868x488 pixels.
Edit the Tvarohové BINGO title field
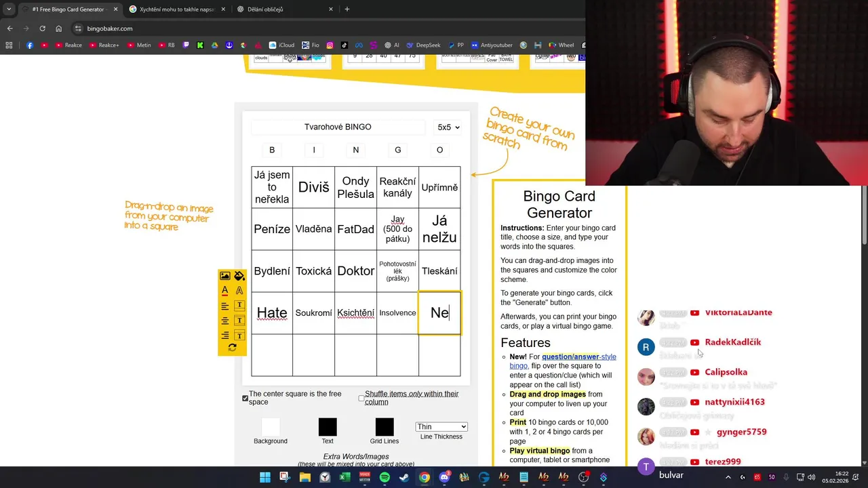tap(338, 127)
